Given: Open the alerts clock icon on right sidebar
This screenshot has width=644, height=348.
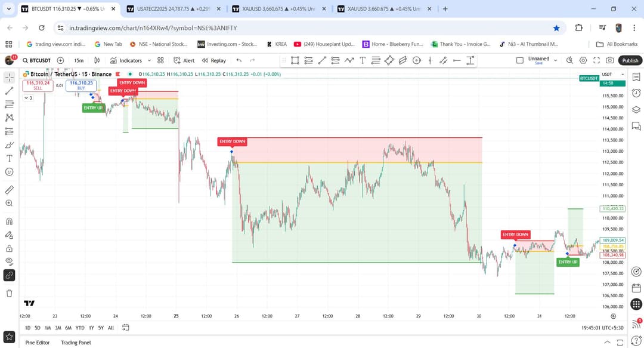Looking at the screenshot, I should click(x=636, y=93).
